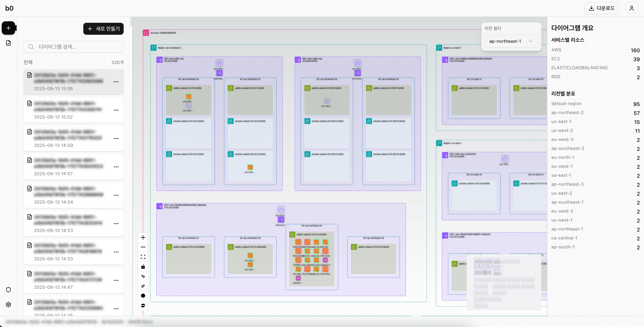Open the user profile icon
The image size is (644, 327).
pos(631,8)
